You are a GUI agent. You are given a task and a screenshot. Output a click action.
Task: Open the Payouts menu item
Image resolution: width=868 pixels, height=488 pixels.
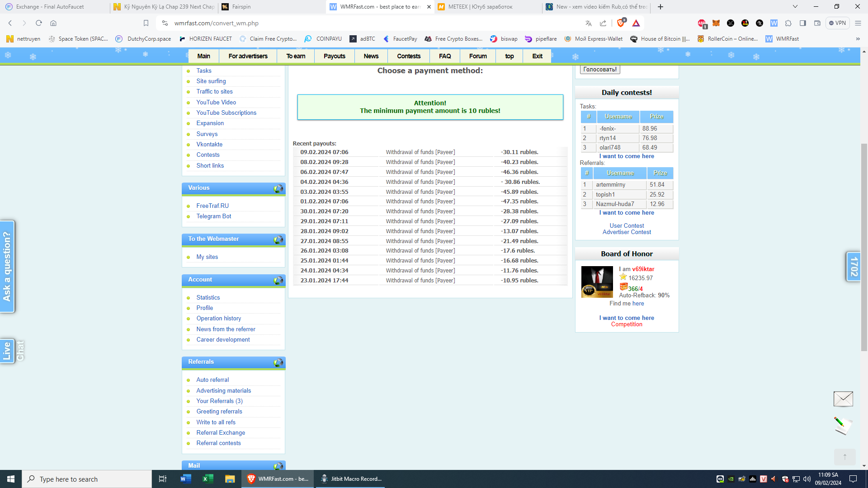point(334,56)
